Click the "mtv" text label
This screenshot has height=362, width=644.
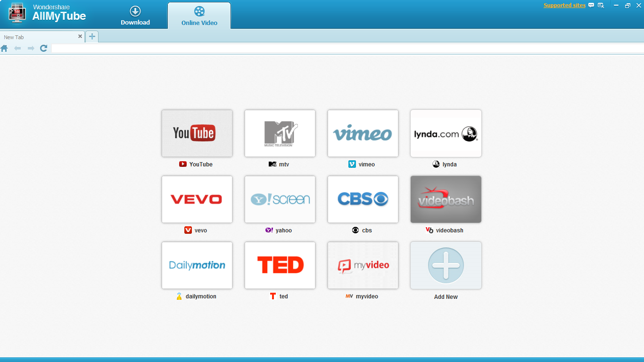point(284,165)
